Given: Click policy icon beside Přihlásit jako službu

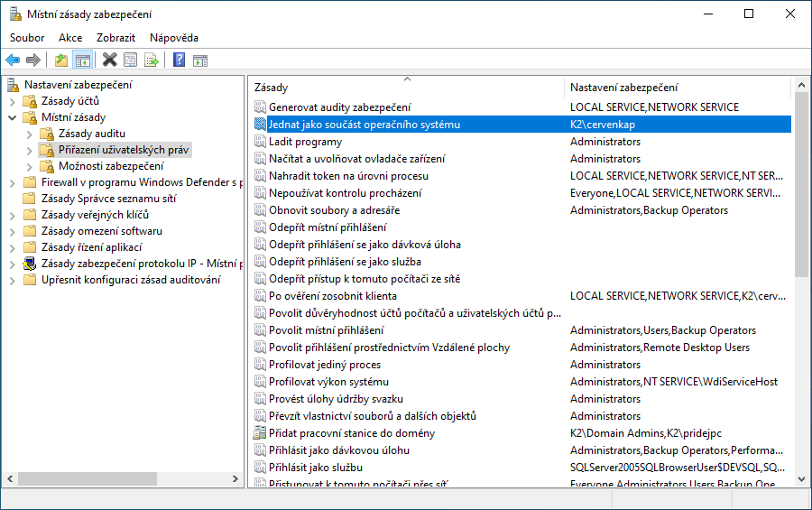Looking at the screenshot, I should [x=260, y=467].
